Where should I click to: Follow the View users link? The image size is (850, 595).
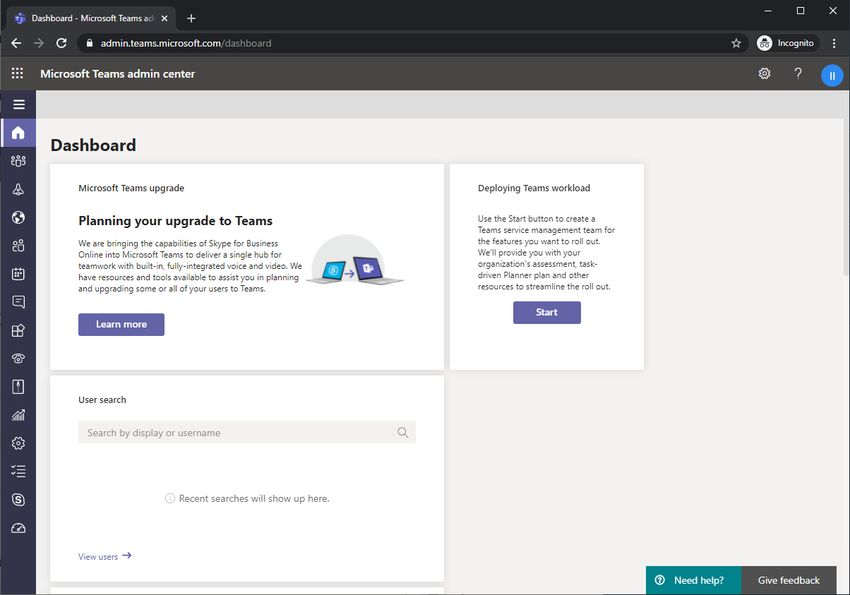(x=105, y=556)
